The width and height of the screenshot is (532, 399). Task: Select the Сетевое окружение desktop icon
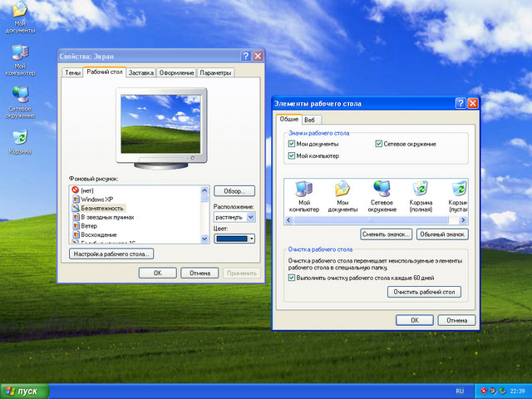point(20,93)
